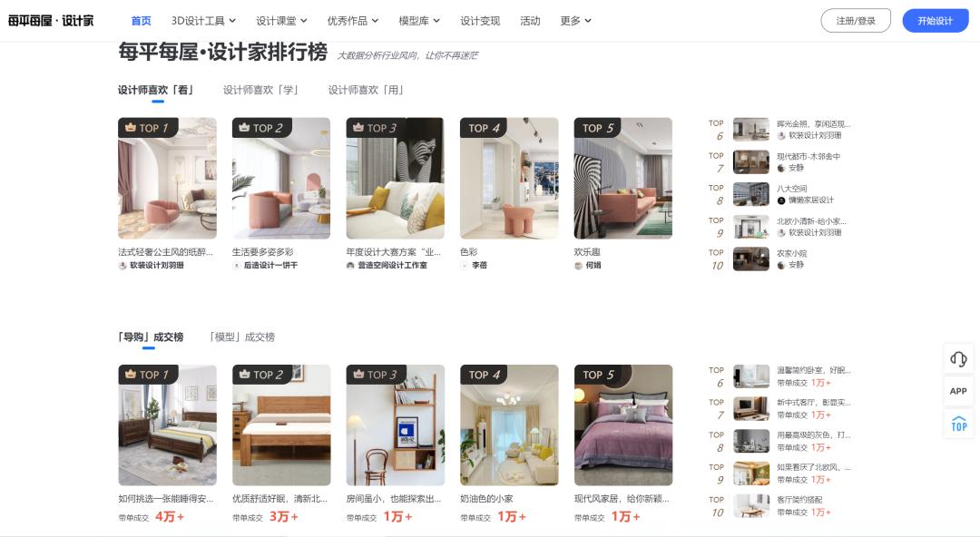Click the 何娟 author avatar icon
The image size is (980, 537).
pyautogui.click(x=578, y=266)
